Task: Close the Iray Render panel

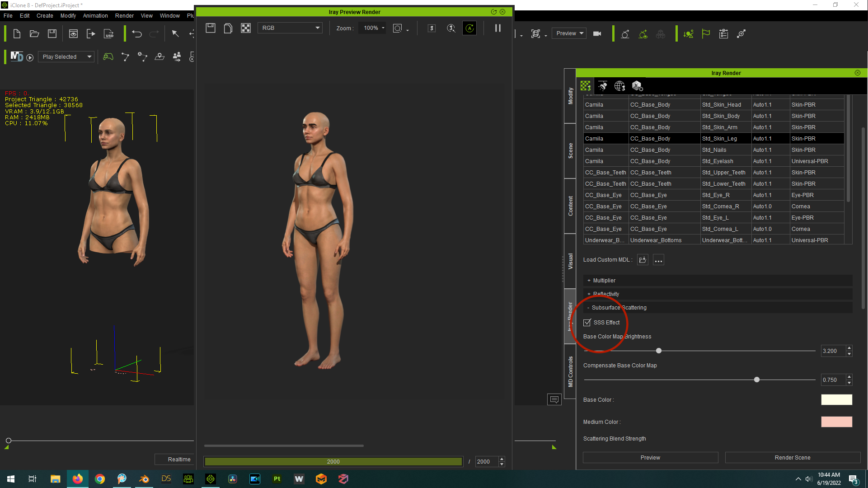Action: (x=857, y=73)
